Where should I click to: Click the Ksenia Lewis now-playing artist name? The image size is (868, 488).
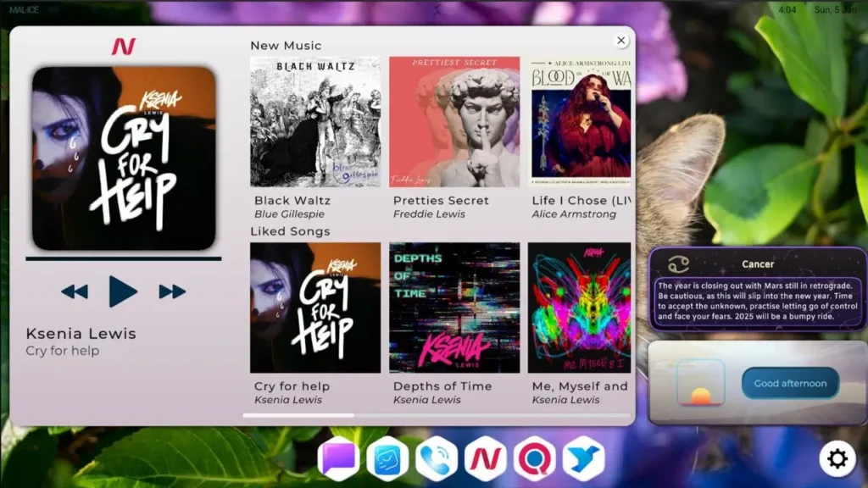click(81, 334)
